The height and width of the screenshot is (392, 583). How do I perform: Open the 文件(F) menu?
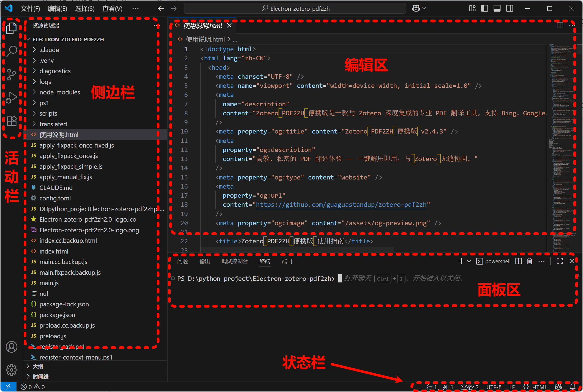click(30, 9)
